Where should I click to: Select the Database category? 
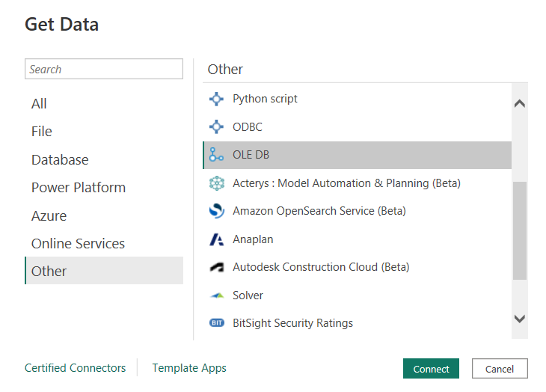(60, 160)
